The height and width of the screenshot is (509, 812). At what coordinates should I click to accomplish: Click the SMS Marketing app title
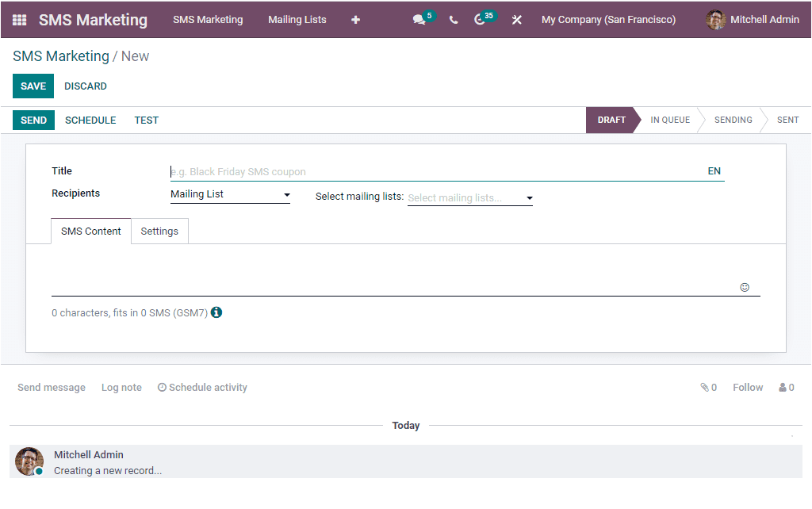point(94,20)
